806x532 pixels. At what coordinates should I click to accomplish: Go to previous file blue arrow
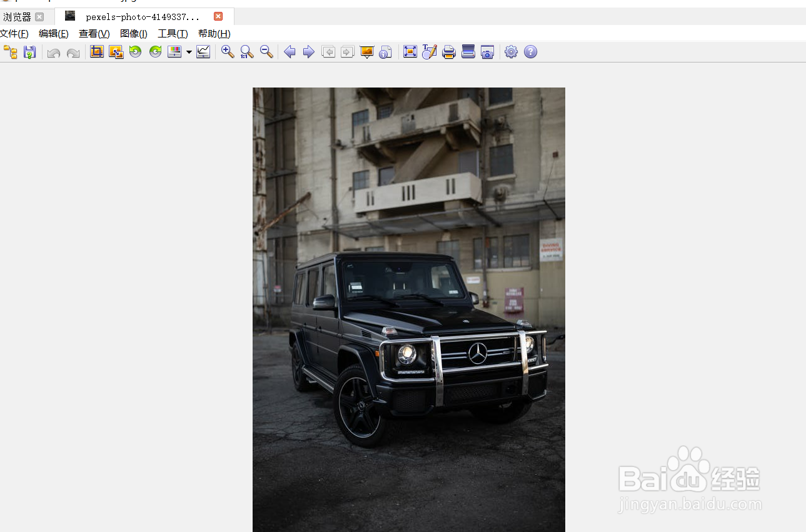point(290,52)
